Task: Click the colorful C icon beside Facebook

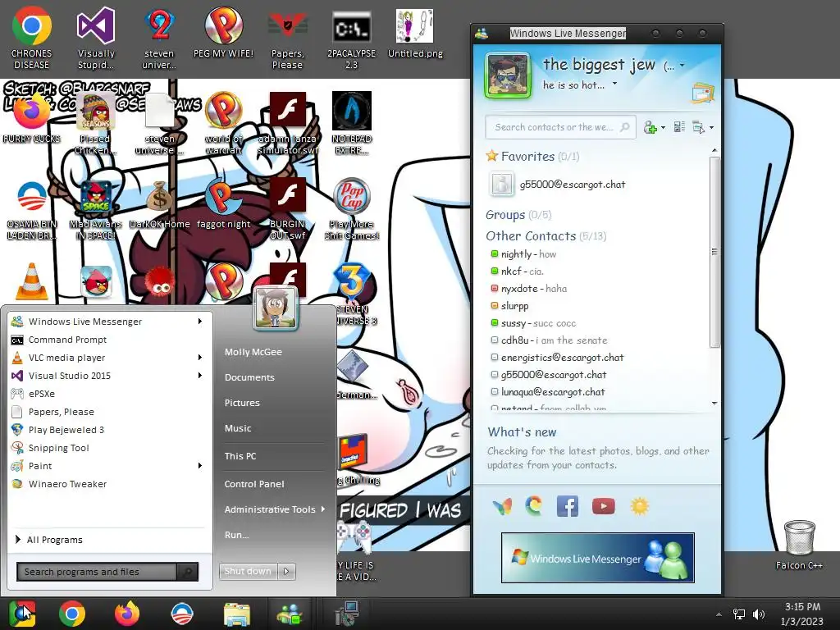Action: (533, 506)
